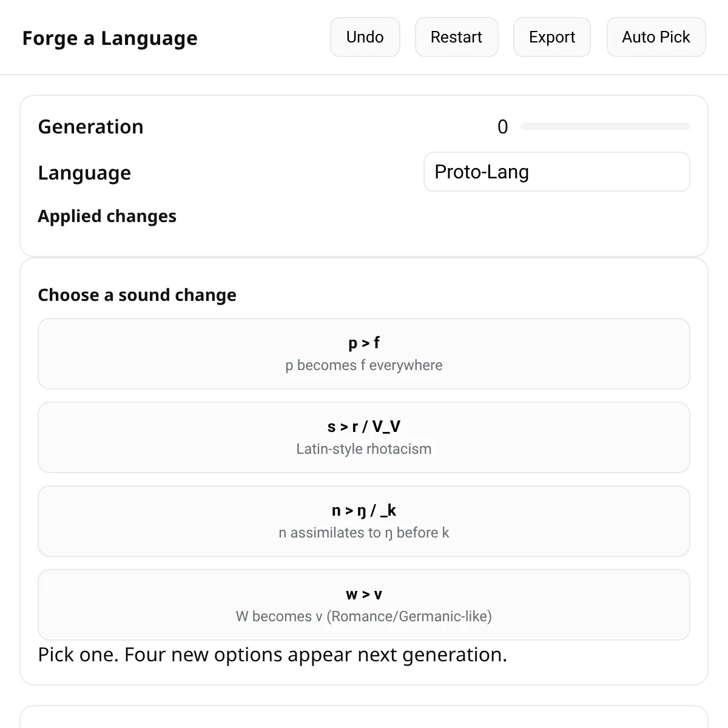Click the 'Applied changes' heading
The height and width of the screenshot is (728, 728).
click(x=107, y=216)
